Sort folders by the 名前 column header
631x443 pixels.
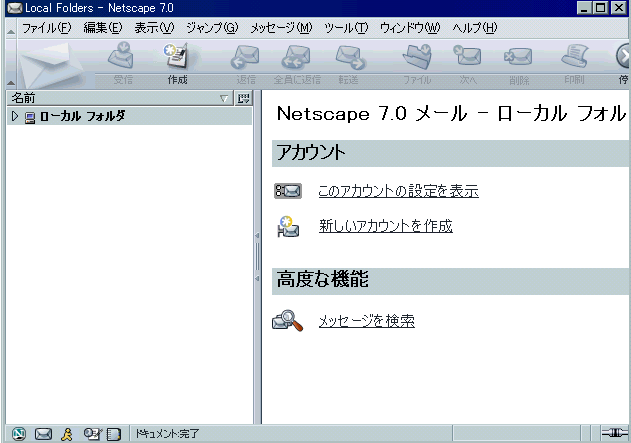(x=120, y=98)
